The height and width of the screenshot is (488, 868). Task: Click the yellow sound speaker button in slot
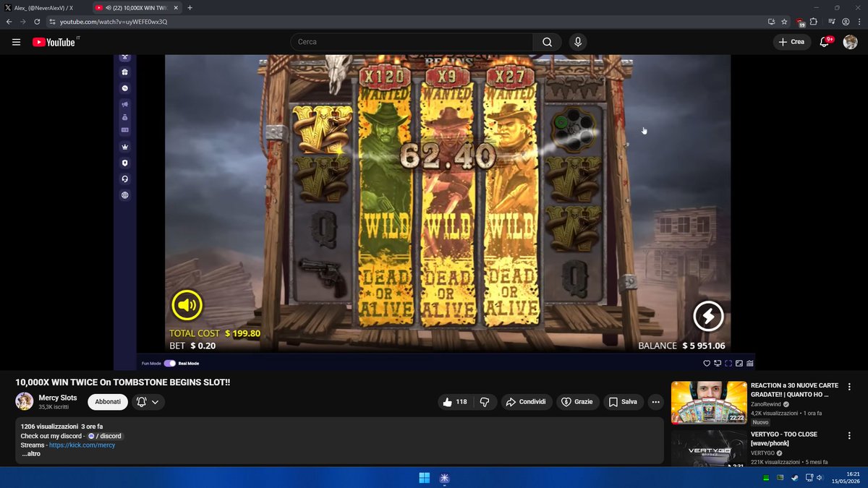click(187, 306)
